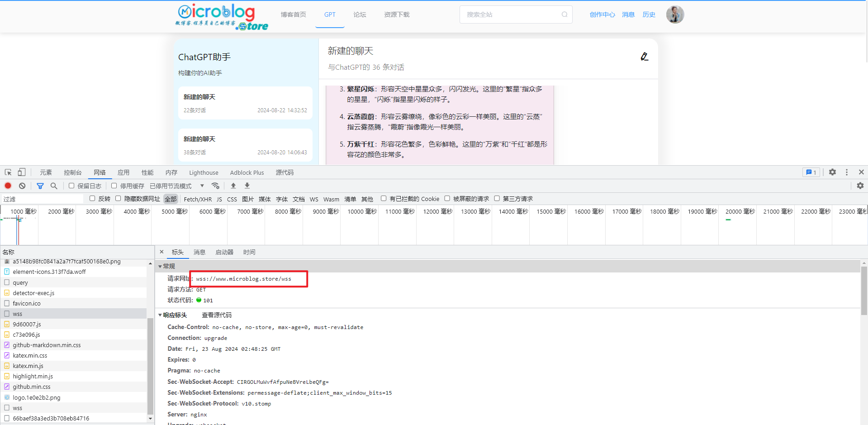Close the request details pane
868x425 pixels.
[x=161, y=252]
